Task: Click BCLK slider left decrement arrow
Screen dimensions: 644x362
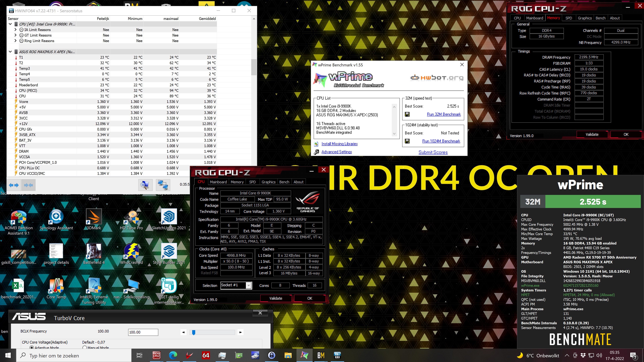Action: click(x=183, y=332)
